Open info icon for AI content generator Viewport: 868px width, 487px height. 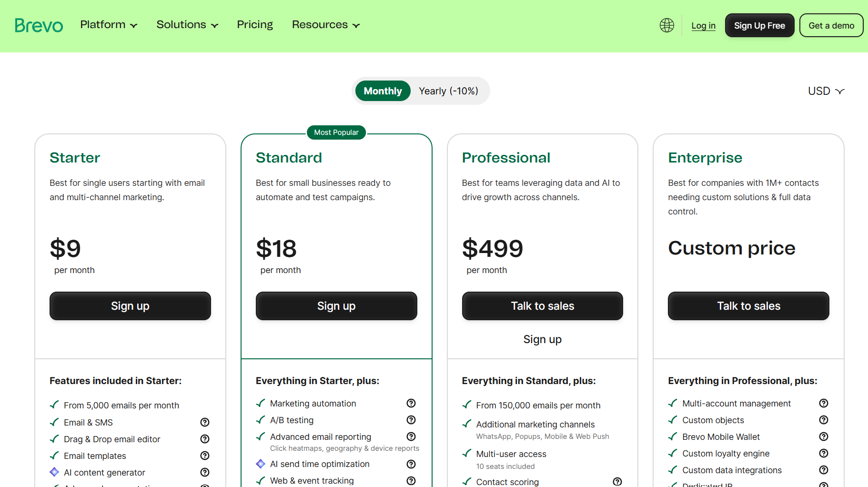[x=205, y=472]
